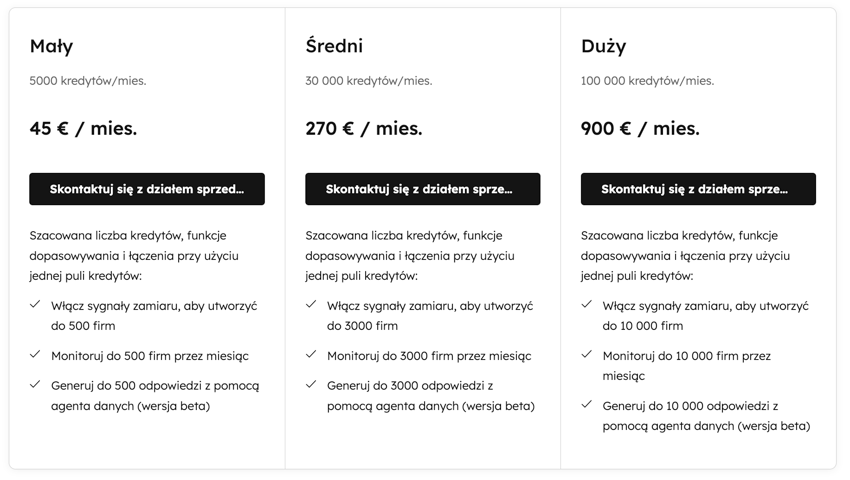Viewport: 850px width, 480px height.
Task: Click the '5000 kredytów/mies.' text
Action: (x=88, y=81)
